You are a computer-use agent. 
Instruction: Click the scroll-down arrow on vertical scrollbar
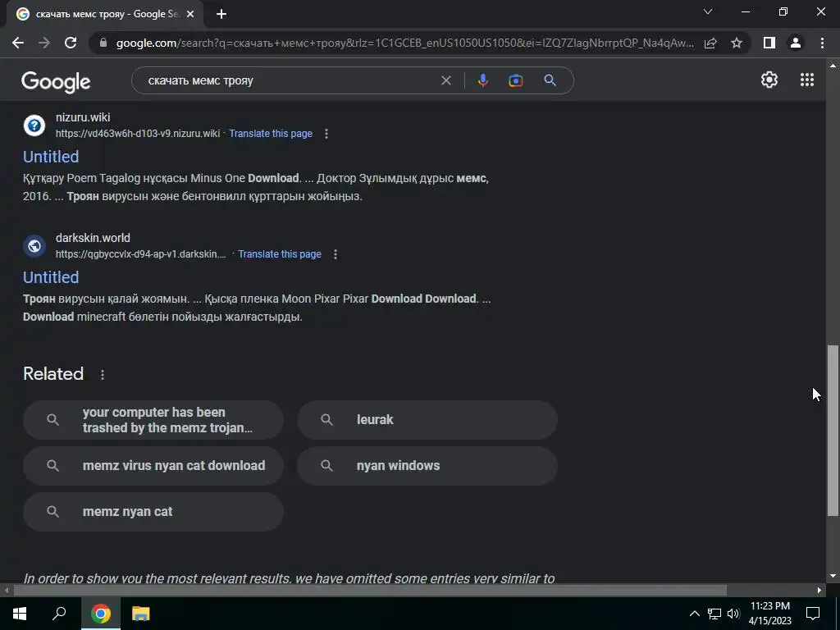click(x=833, y=576)
